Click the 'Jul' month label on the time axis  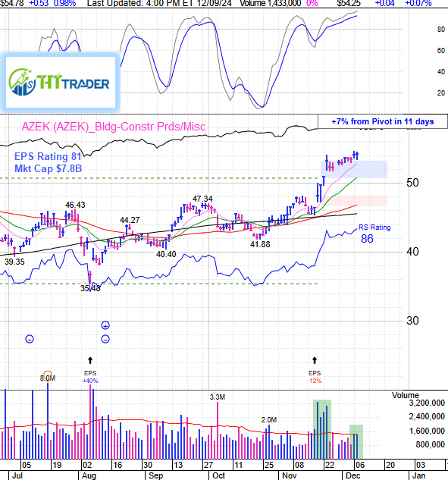pyautogui.click(x=17, y=475)
